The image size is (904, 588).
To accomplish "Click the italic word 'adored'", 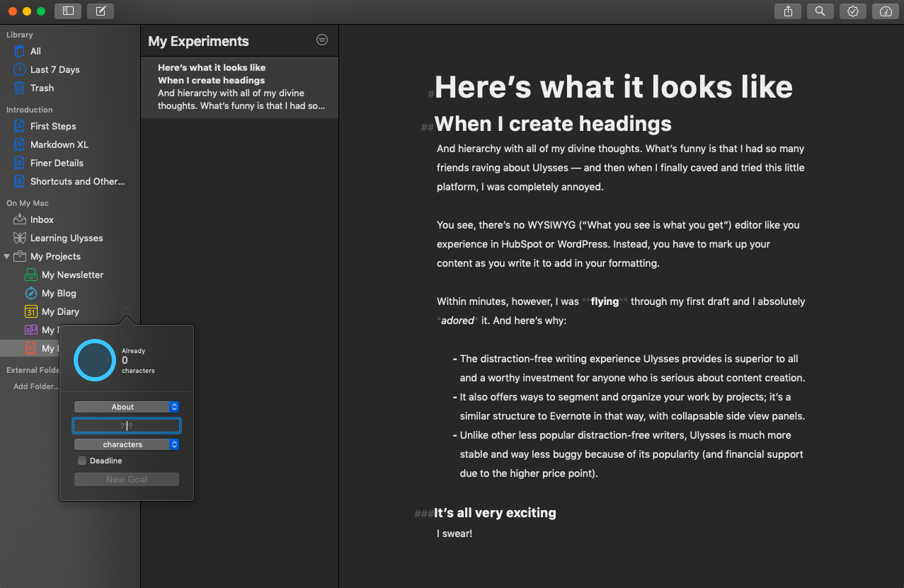I will click(x=457, y=321).
